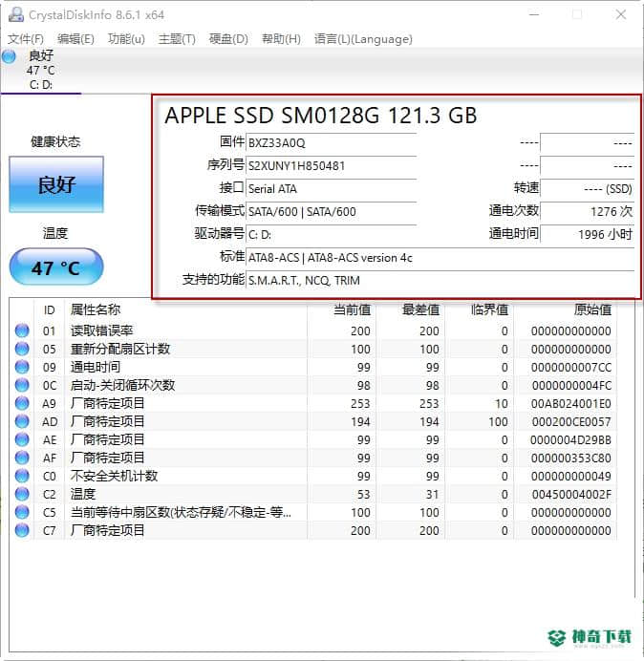Click raw value 000000000049

pyautogui.click(x=571, y=477)
